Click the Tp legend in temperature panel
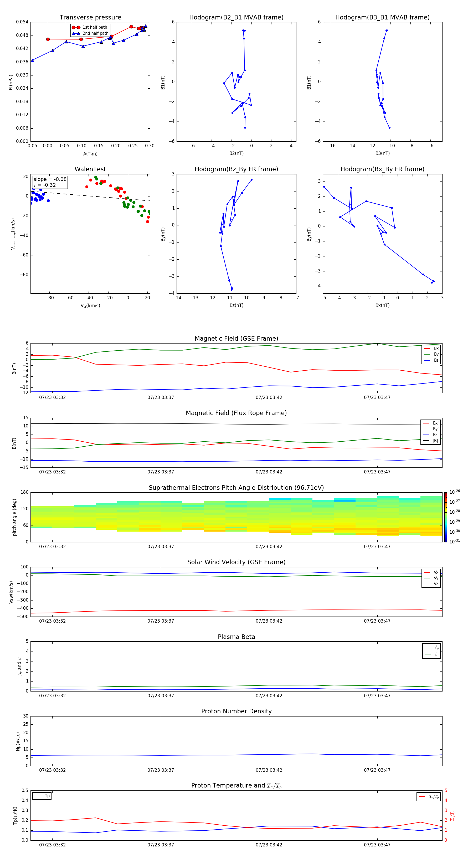The image size is (473, 868). pyautogui.click(x=42, y=796)
